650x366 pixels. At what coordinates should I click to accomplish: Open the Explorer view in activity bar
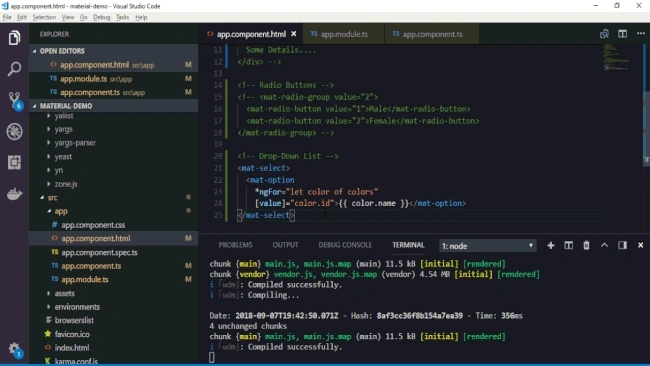coord(14,38)
